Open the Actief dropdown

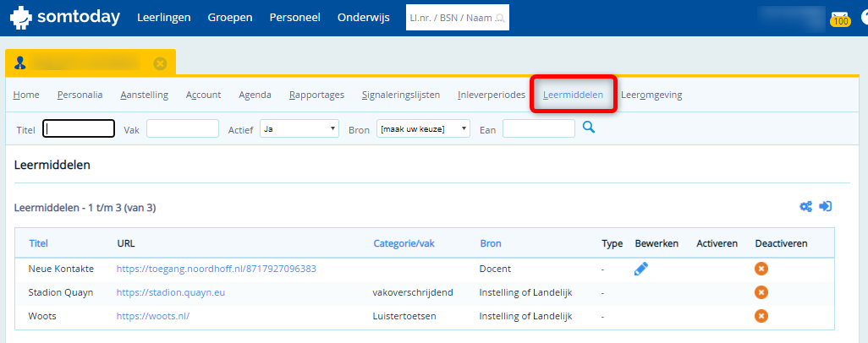tap(299, 128)
